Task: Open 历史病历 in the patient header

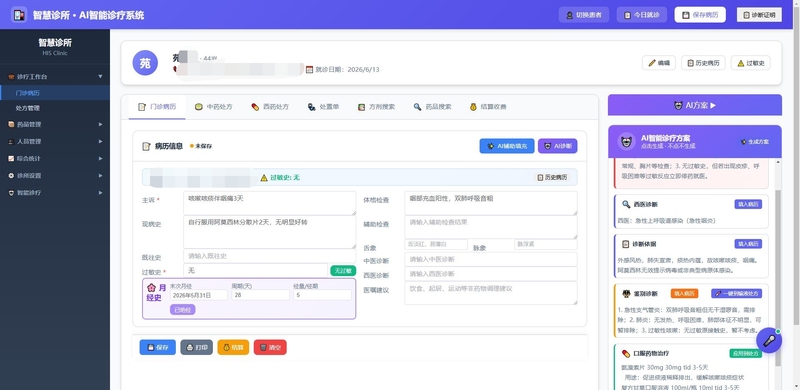Action: click(703, 63)
